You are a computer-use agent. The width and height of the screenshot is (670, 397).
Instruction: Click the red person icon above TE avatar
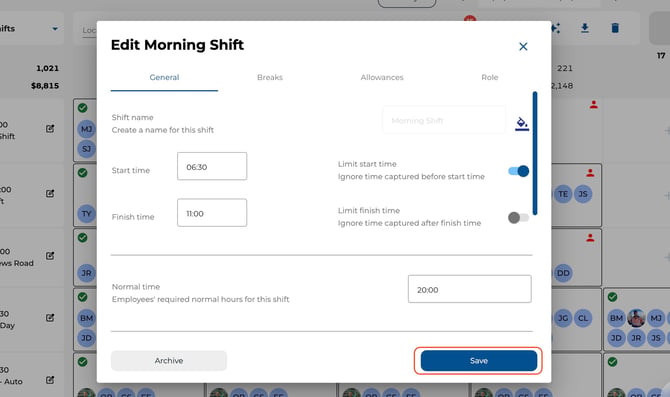[x=590, y=173]
